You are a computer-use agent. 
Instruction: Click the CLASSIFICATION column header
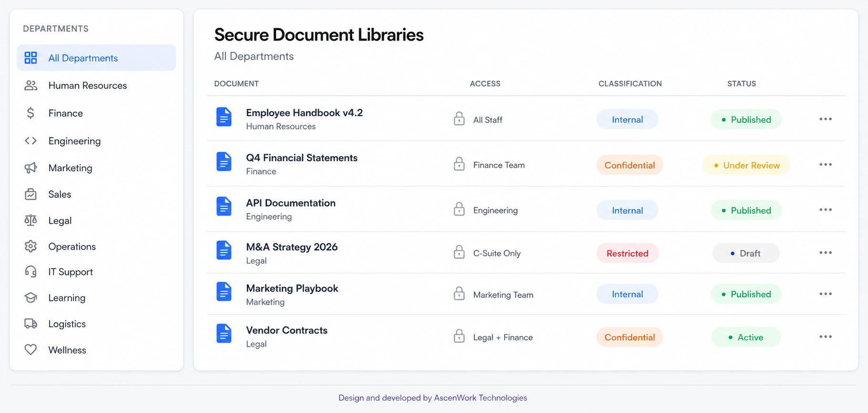pos(630,84)
